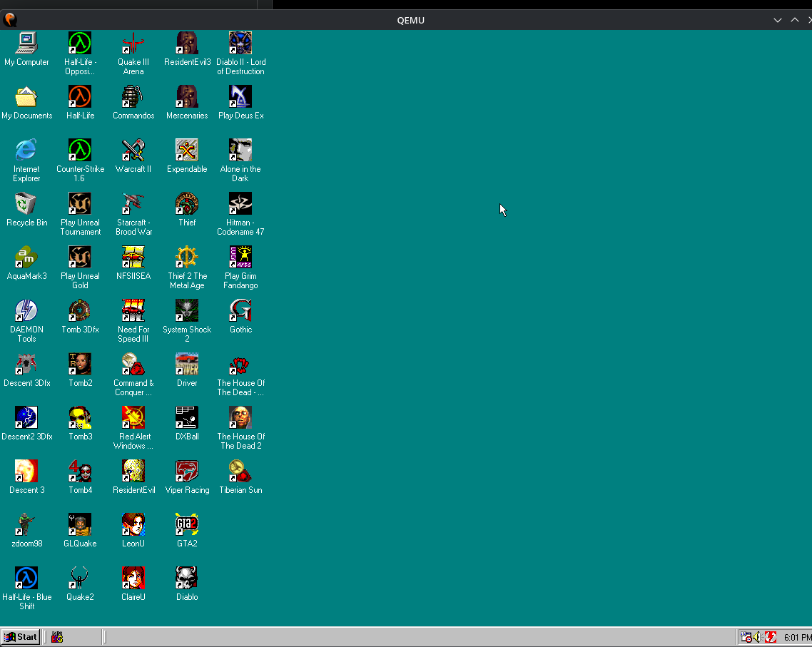Viewport: 812px width, 647px height.
Task: Open the volume speaker tray icon
Action: coord(758,637)
